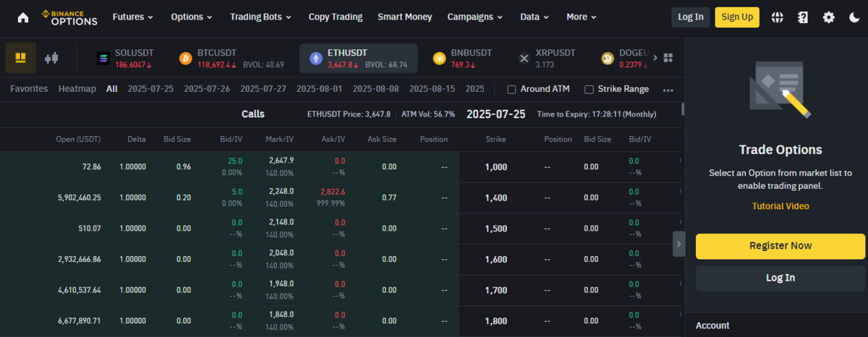The image size is (868, 337).
Task: Click the 2,822.6 ask price
Action: (333, 192)
